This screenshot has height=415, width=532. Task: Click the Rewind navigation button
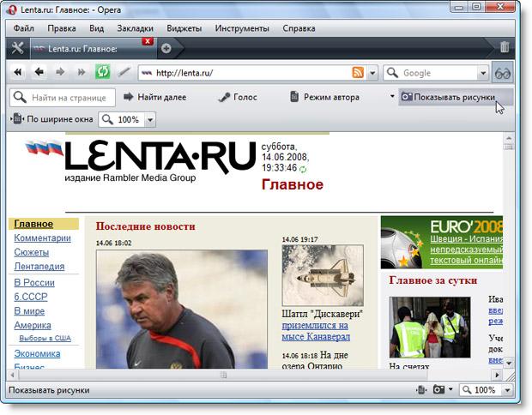click(18, 72)
